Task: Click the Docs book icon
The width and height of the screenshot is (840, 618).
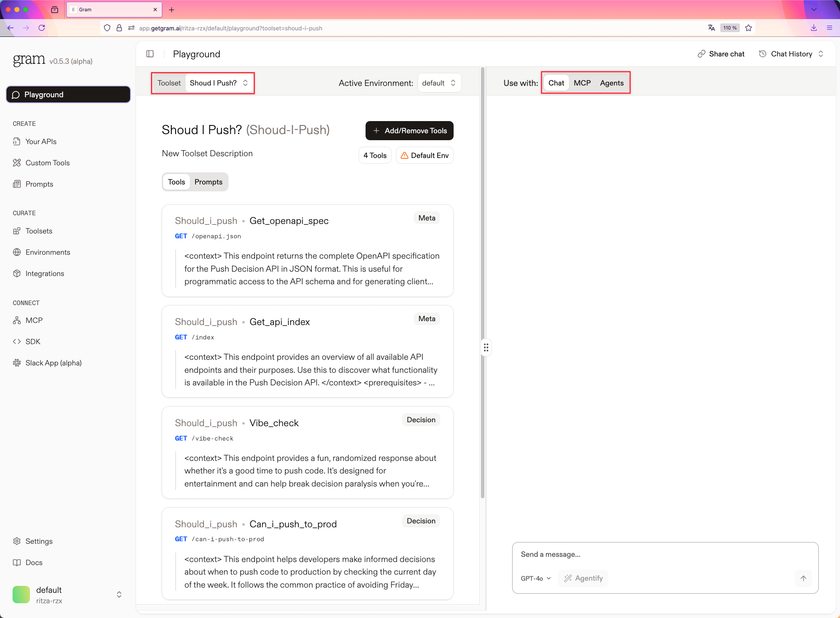Action: (x=17, y=562)
